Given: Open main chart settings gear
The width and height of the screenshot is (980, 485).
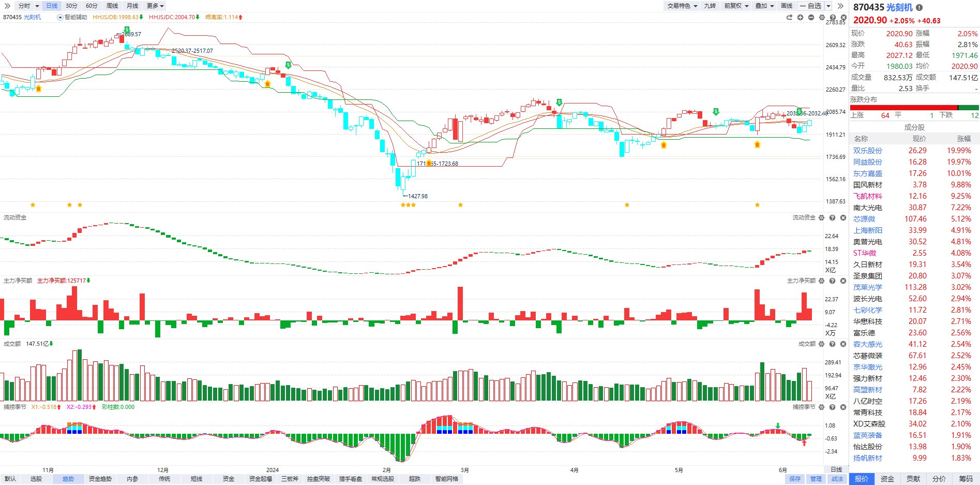Looking at the screenshot, I should point(822,18).
